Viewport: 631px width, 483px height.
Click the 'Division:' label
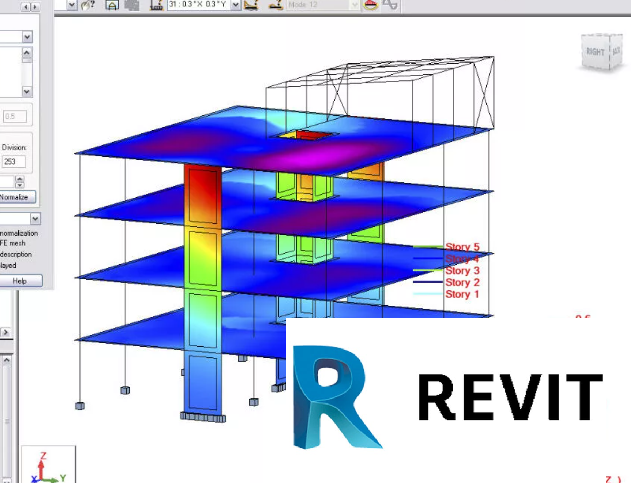click(x=14, y=147)
